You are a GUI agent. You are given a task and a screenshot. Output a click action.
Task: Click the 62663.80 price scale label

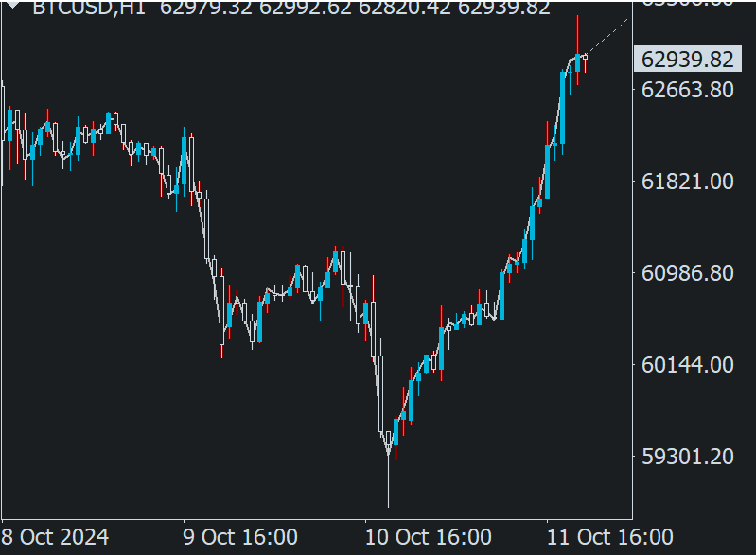688,90
